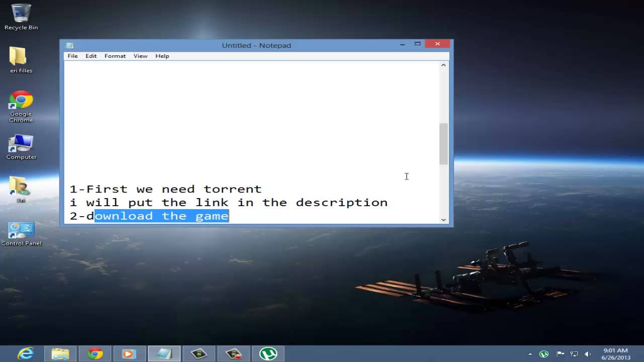
Task: Select the 'eri filles' folder icon
Action: (21, 60)
